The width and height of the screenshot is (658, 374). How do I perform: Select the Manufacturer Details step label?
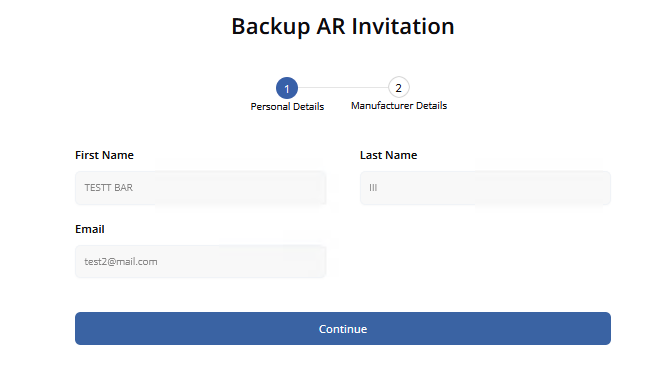click(399, 106)
